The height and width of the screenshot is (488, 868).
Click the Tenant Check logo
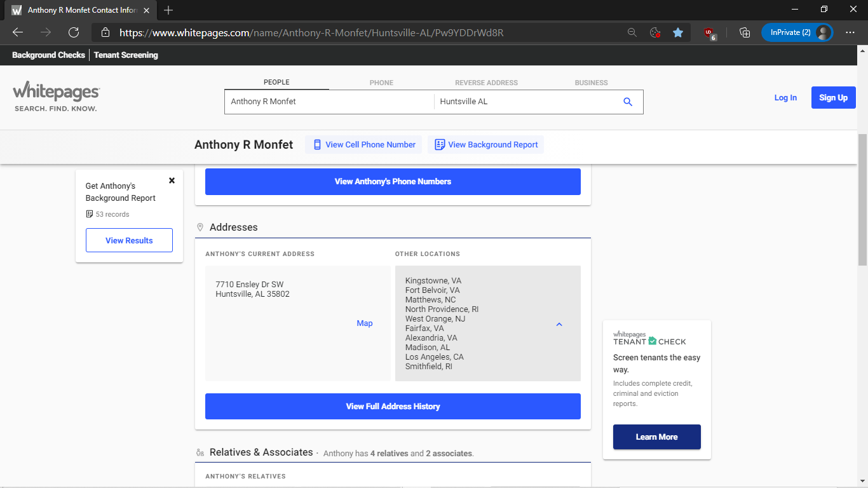649,338
